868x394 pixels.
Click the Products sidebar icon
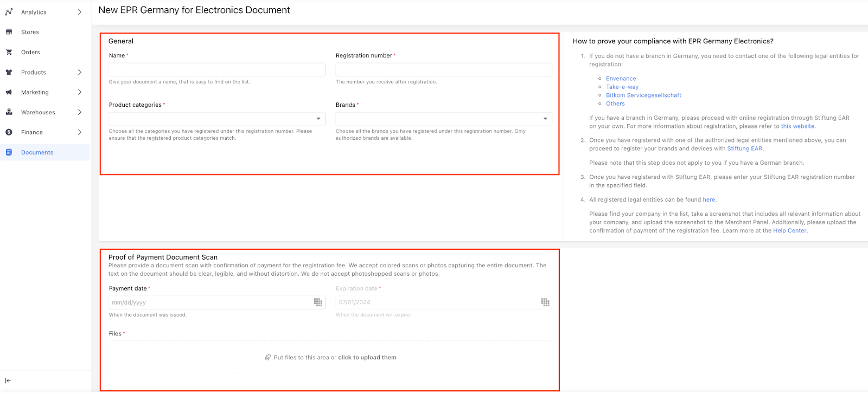[9, 72]
